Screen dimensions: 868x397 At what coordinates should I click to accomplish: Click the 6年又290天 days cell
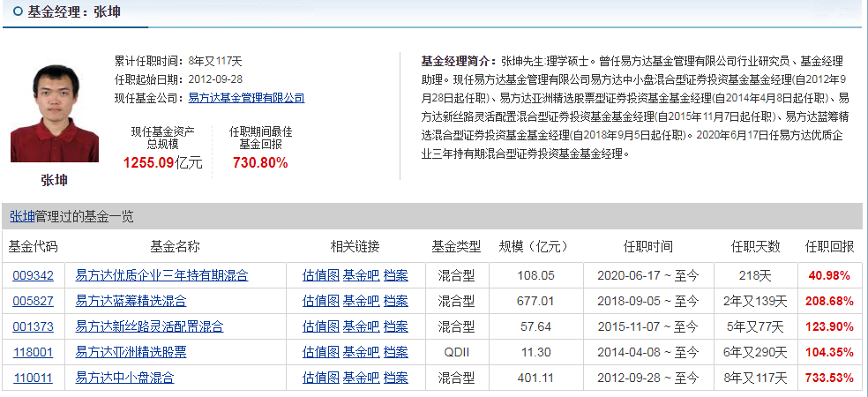(x=756, y=352)
